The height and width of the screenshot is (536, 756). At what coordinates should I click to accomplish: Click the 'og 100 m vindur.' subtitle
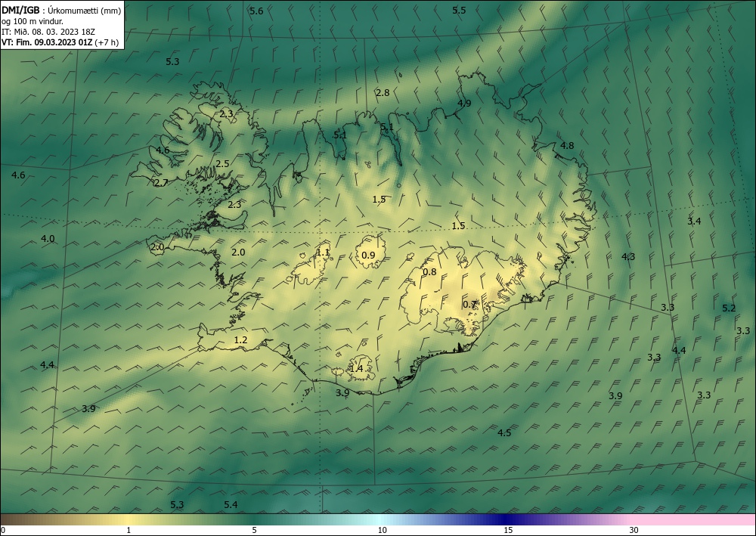33,21
